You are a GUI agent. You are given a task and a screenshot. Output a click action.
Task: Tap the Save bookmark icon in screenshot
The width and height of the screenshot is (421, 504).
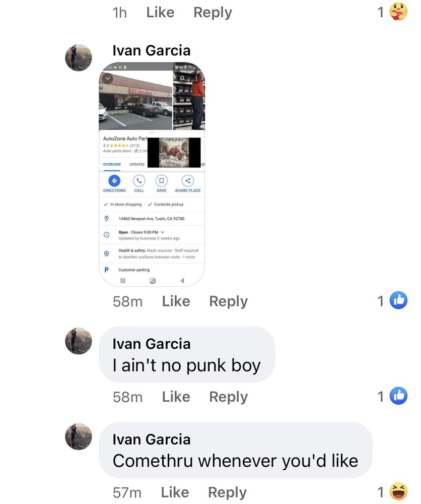click(162, 180)
